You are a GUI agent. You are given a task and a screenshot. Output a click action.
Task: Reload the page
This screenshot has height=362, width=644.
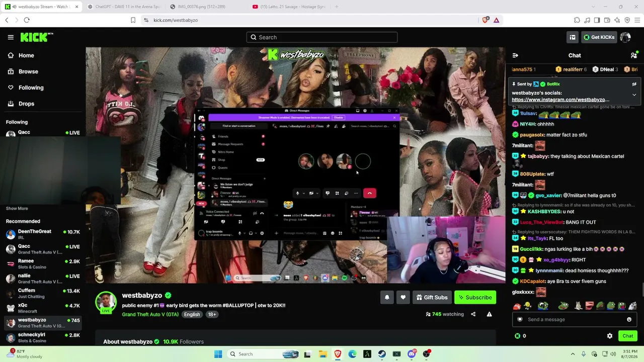coord(27,20)
